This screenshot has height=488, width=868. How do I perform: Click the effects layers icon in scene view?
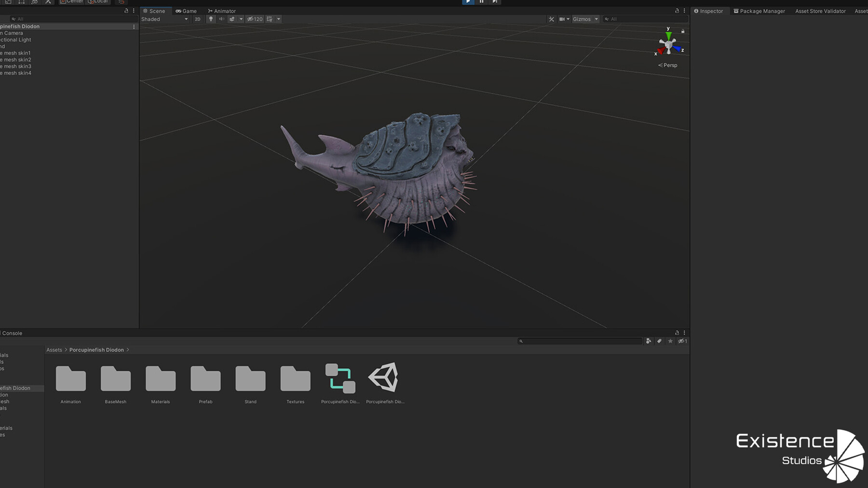pos(232,19)
